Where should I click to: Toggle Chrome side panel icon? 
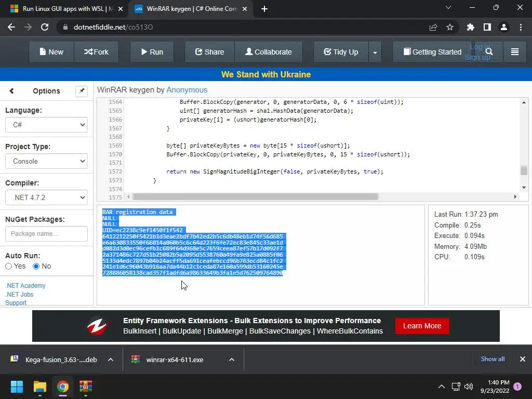tap(487, 27)
